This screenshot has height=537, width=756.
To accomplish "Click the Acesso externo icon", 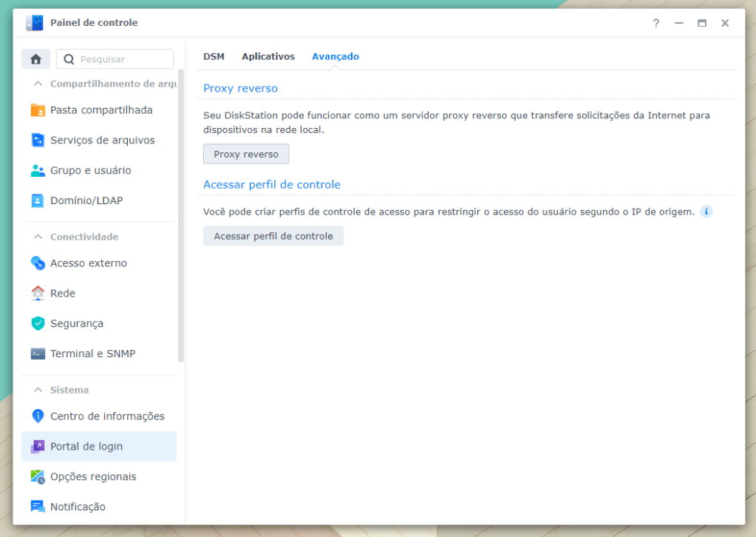I will click(38, 263).
